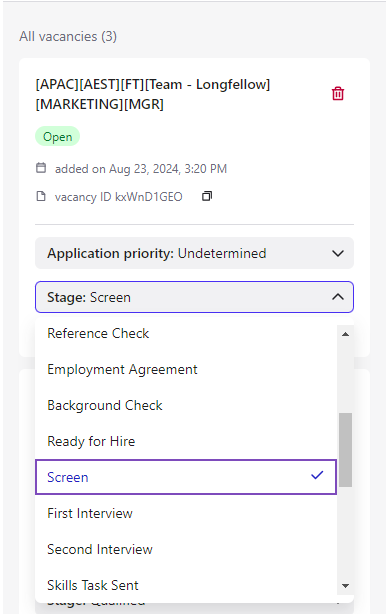Click the stage list scrollbar thumb
The height and width of the screenshot is (614, 386).
pos(345,450)
